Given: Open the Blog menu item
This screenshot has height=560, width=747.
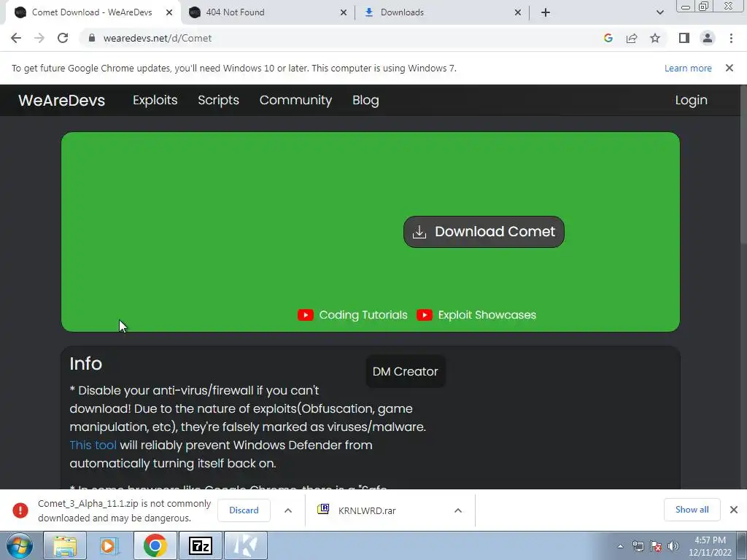Looking at the screenshot, I should (365, 100).
